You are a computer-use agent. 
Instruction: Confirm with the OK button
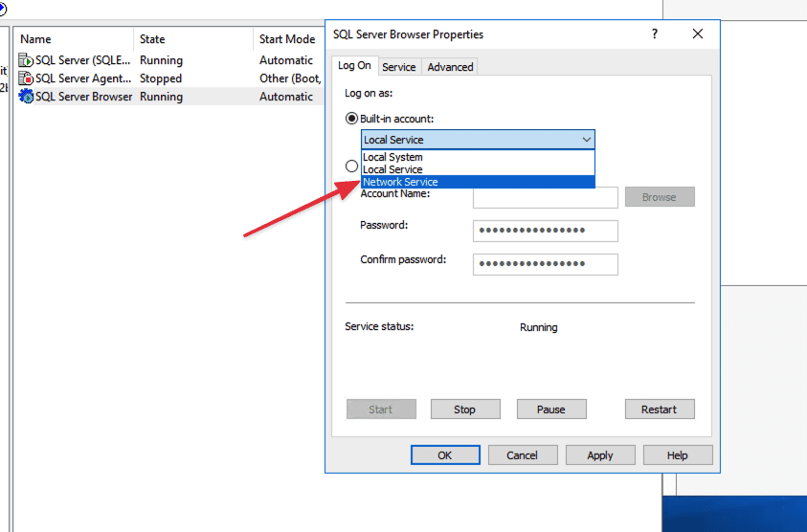point(445,455)
